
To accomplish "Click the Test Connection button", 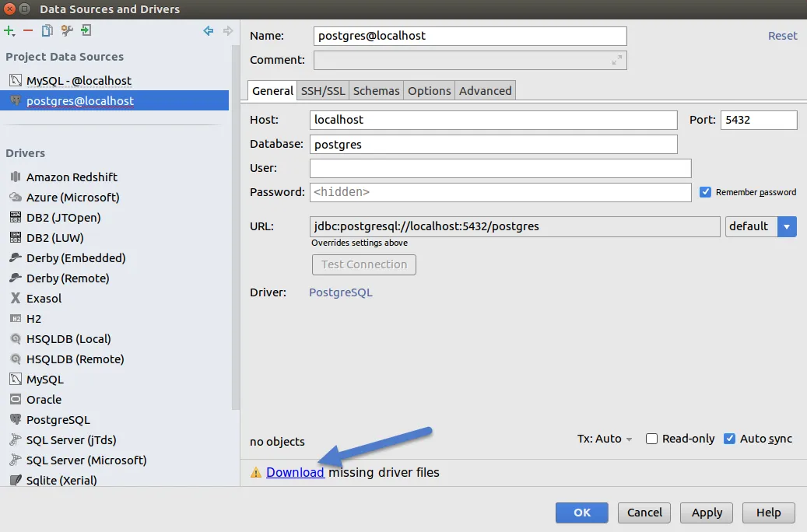I will (364, 264).
